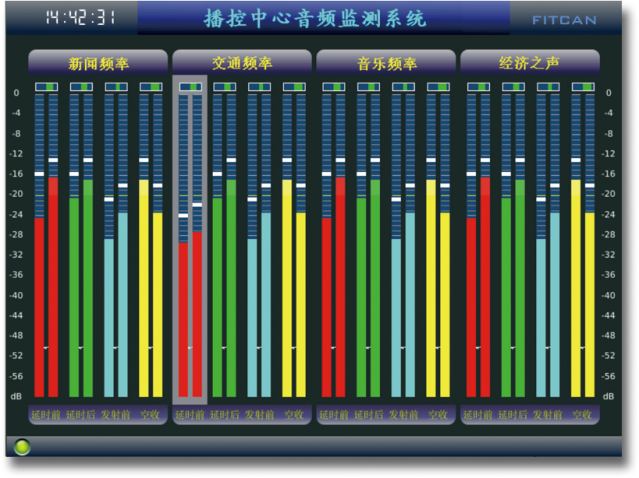Screen dimensions: 639x478
Task: Click the 发射前 label under 新闻频率
Action: click(x=116, y=415)
